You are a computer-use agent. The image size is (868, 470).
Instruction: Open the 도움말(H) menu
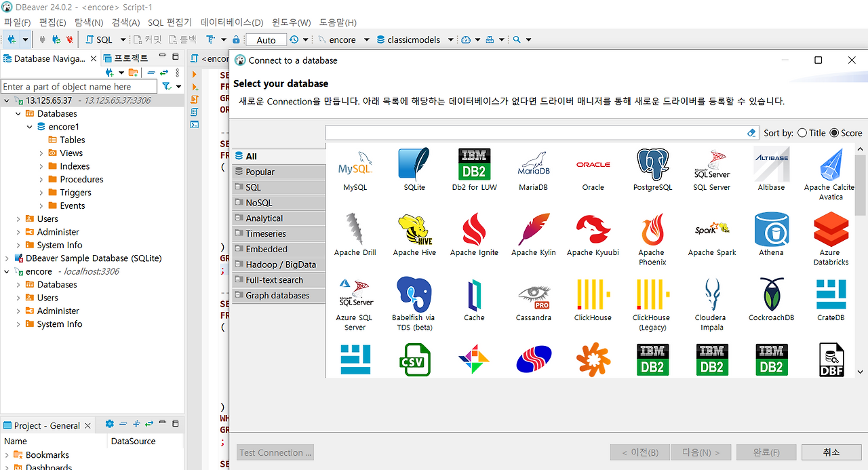point(338,22)
